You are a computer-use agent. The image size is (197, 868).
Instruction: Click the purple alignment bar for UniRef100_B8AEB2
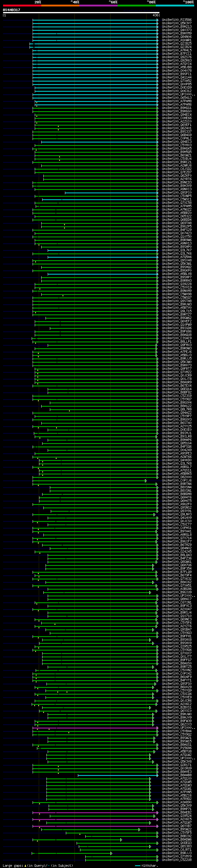[95, 812]
